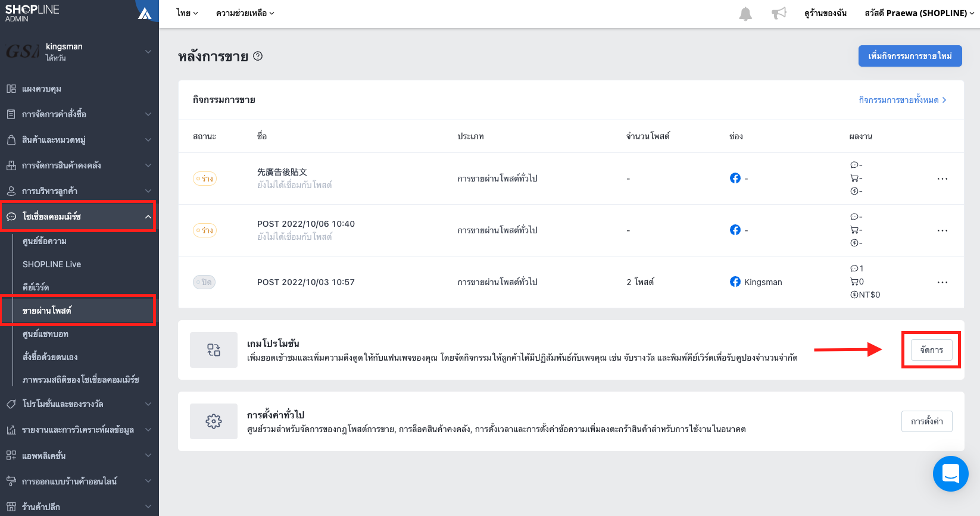
Task: Open the notification bell icon
Action: pos(745,13)
